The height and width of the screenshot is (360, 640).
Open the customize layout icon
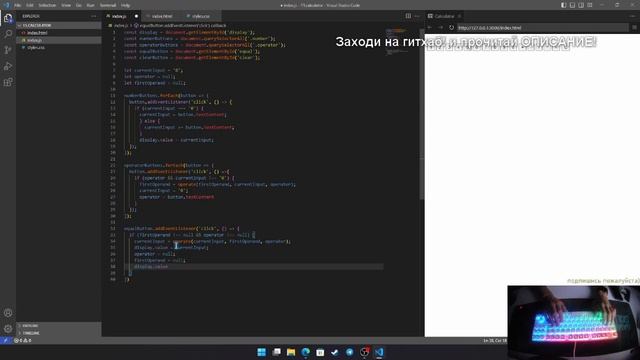pos(590,5)
